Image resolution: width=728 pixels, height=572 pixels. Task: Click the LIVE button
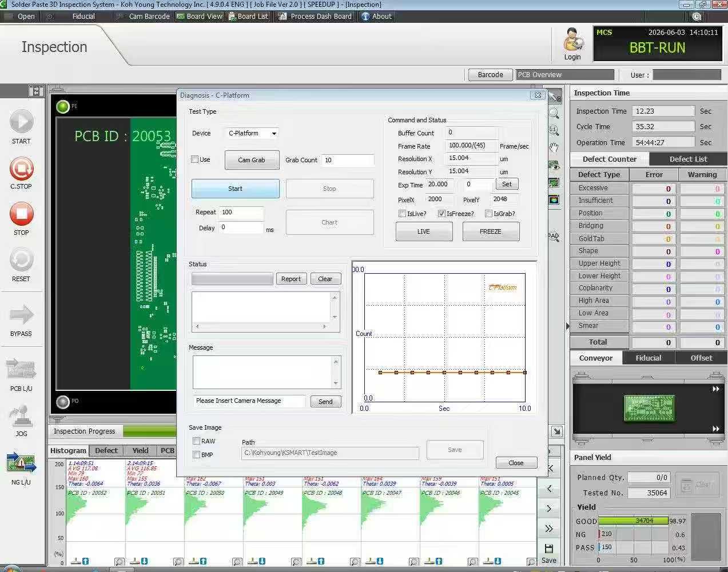tap(424, 231)
